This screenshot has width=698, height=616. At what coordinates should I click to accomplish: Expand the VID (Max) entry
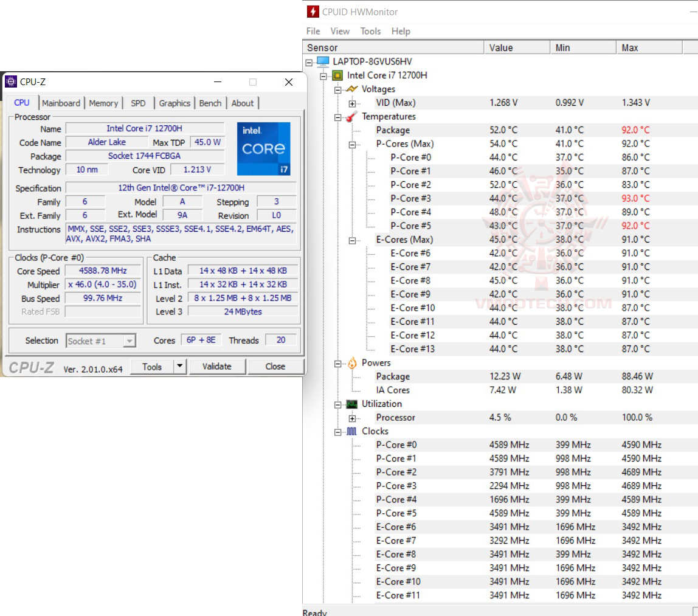pos(352,104)
